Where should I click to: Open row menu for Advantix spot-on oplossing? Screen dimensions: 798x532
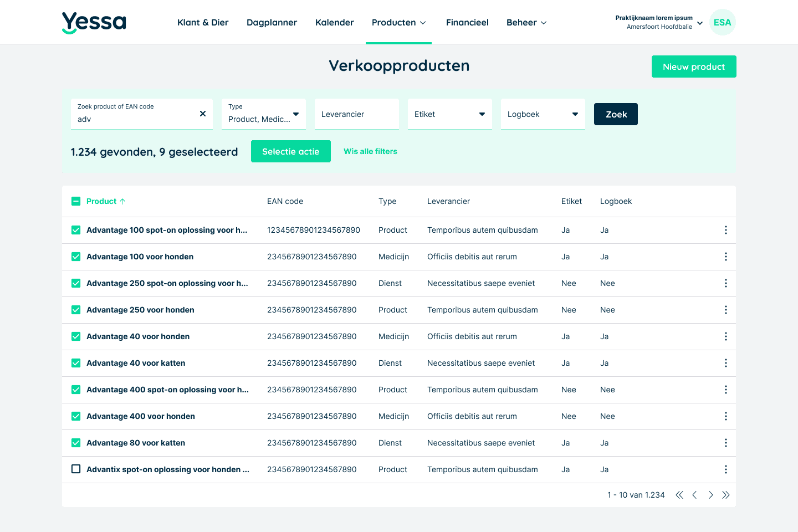click(725, 469)
